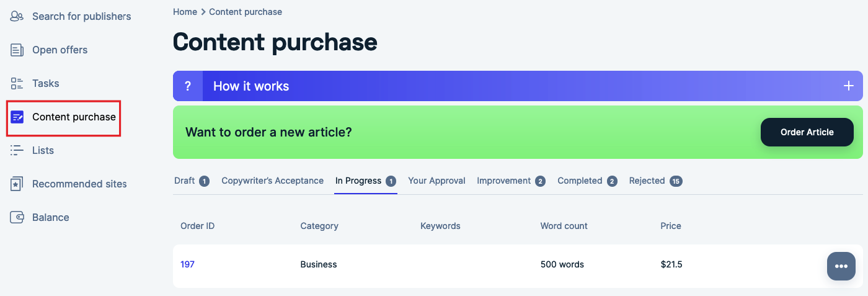View the Completed orders tab

587,181
